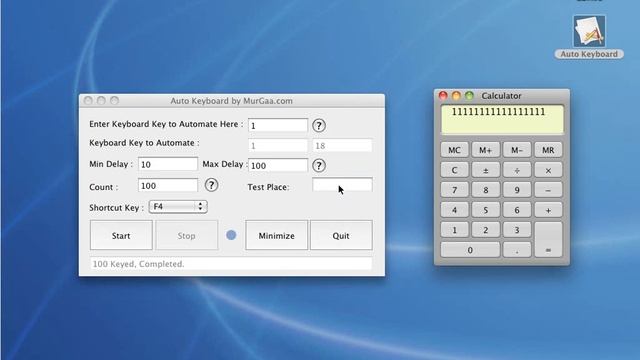Click help icon next to Max Delay
This screenshot has width=640, height=360.
[x=319, y=165]
